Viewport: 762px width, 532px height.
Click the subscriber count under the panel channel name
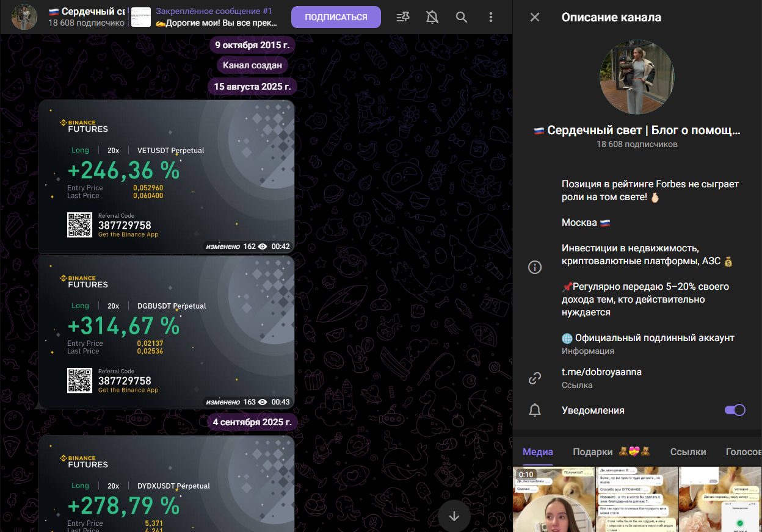(x=637, y=145)
